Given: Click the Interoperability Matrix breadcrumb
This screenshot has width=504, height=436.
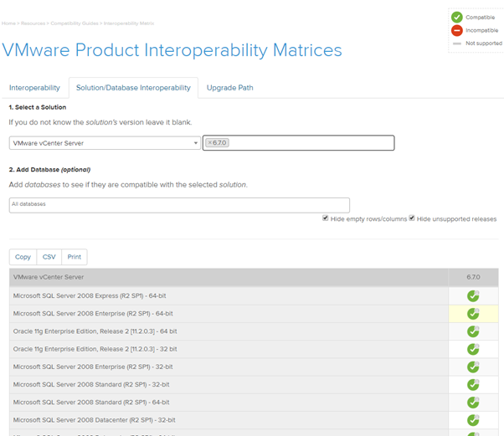Looking at the screenshot, I should [x=129, y=23].
